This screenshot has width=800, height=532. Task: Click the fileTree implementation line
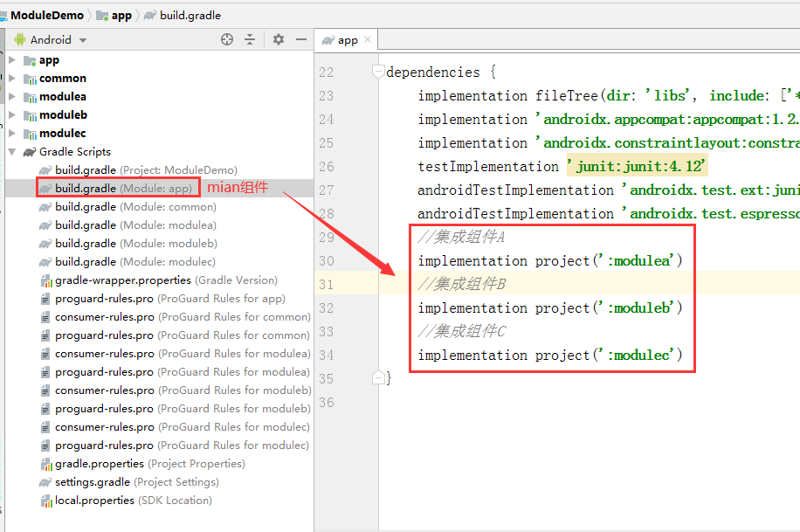(607, 95)
